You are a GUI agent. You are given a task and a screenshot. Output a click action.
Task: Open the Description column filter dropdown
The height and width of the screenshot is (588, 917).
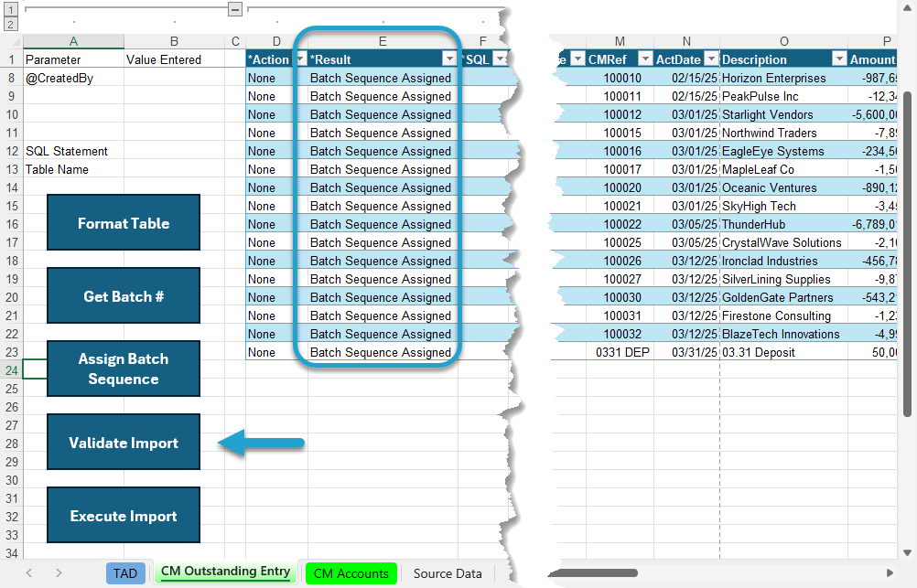pyautogui.click(x=839, y=59)
